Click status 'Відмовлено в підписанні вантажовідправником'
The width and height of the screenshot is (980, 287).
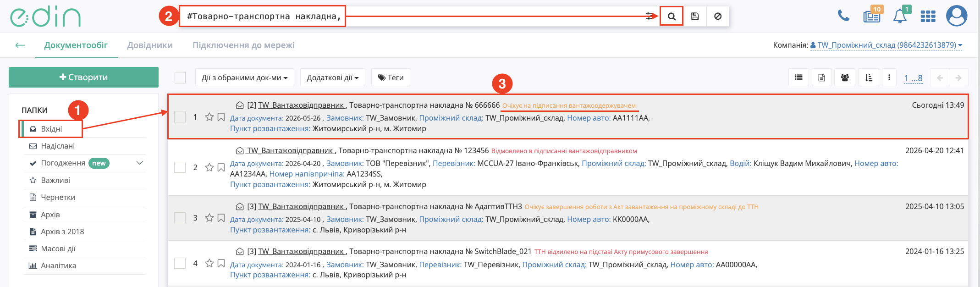click(564, 151)
